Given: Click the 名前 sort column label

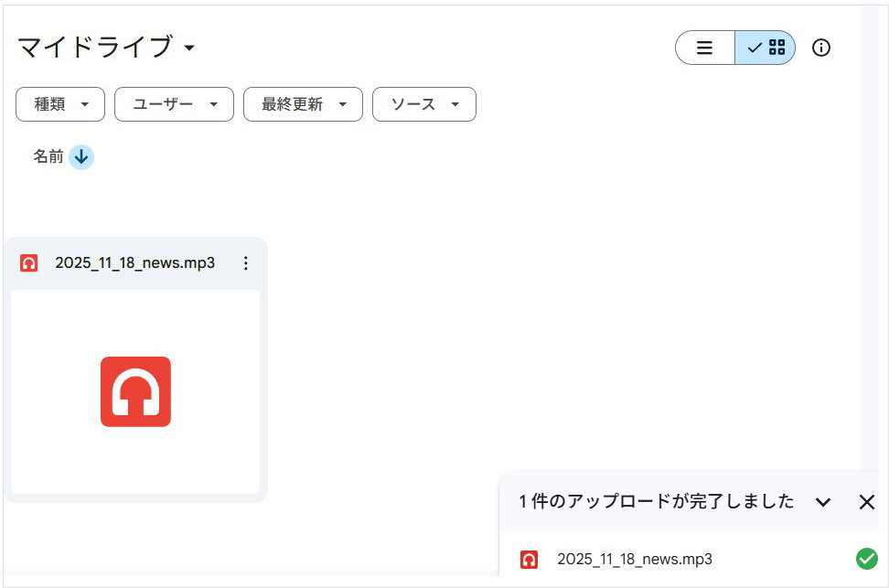Looking at the screenshot, I should coord(48,157).
